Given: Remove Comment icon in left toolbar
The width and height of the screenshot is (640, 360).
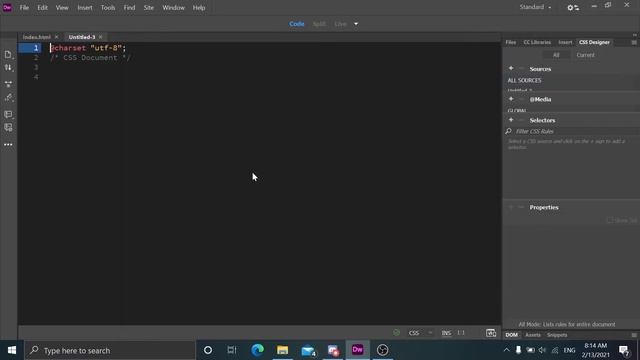Looking at the screenshot, I should click(8, 128).
